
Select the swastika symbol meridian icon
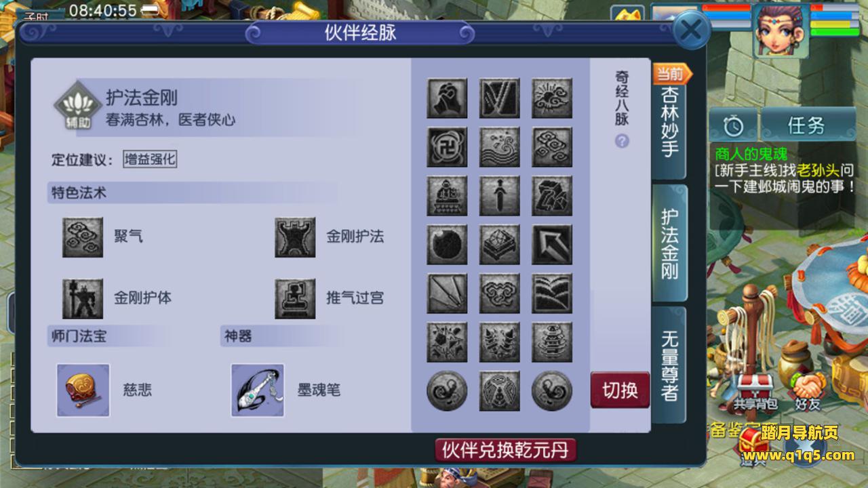tap(447, 147)
